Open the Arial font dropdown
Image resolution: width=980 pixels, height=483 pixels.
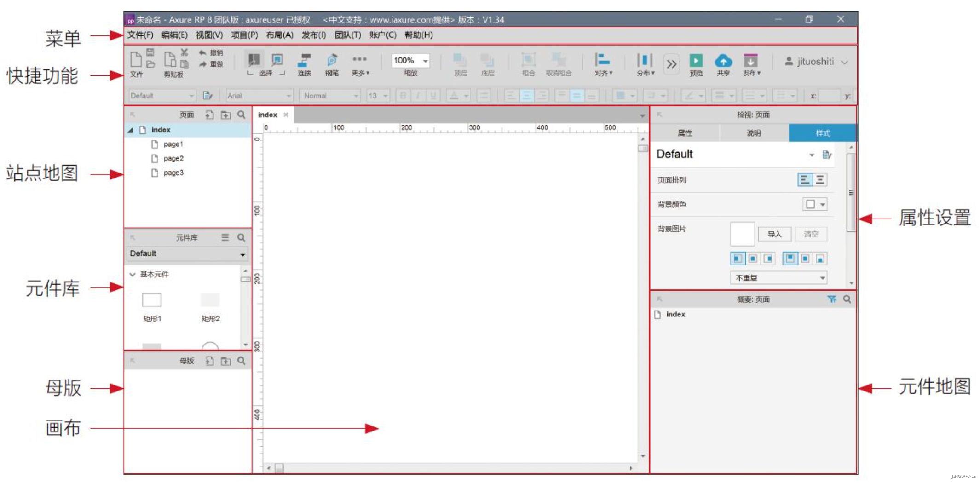259,96
